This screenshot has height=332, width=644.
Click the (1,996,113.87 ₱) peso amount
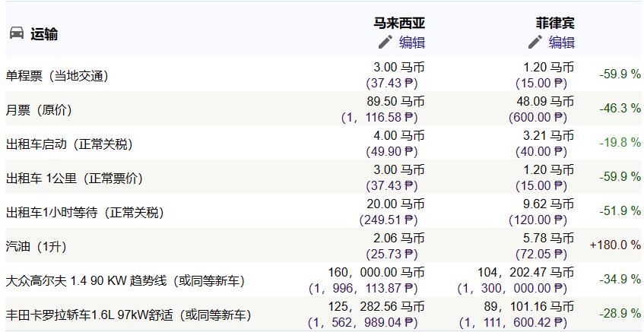point(363,289)
